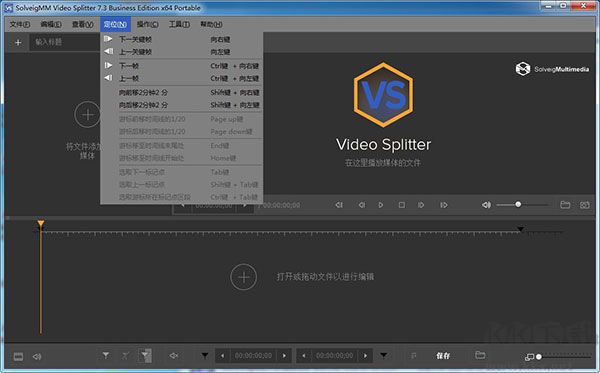Screen dimensions: 600x373
Task: Choose 下一帧 (next frame) menu entry
Action: coord(182,66)
